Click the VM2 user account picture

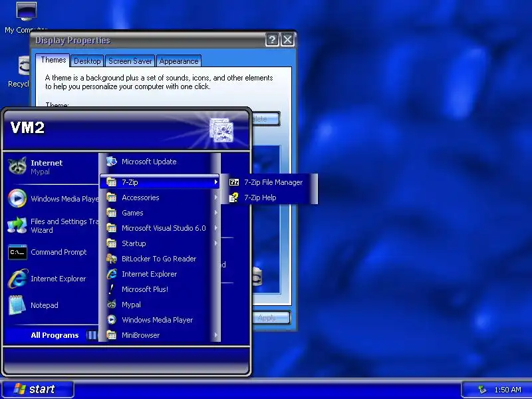[221, 130]
